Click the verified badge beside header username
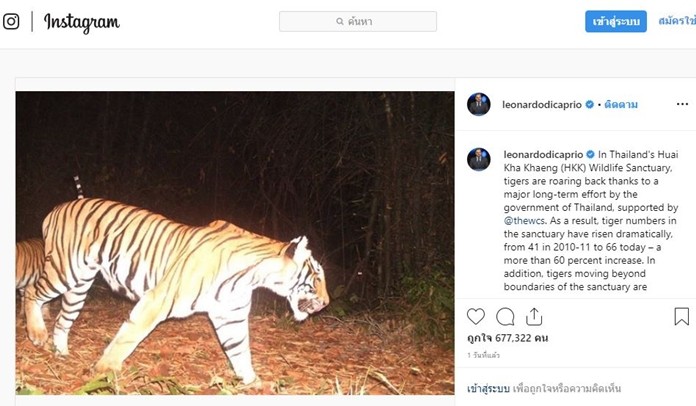696x406 pixels. (x=590, y=104)
